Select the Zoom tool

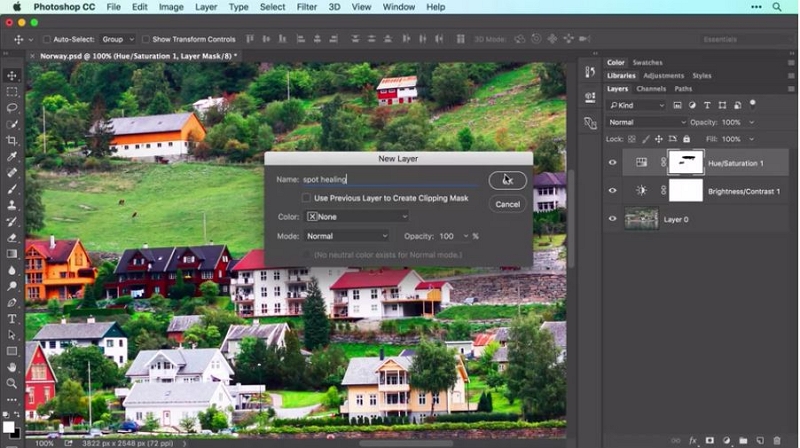(12, 383)
